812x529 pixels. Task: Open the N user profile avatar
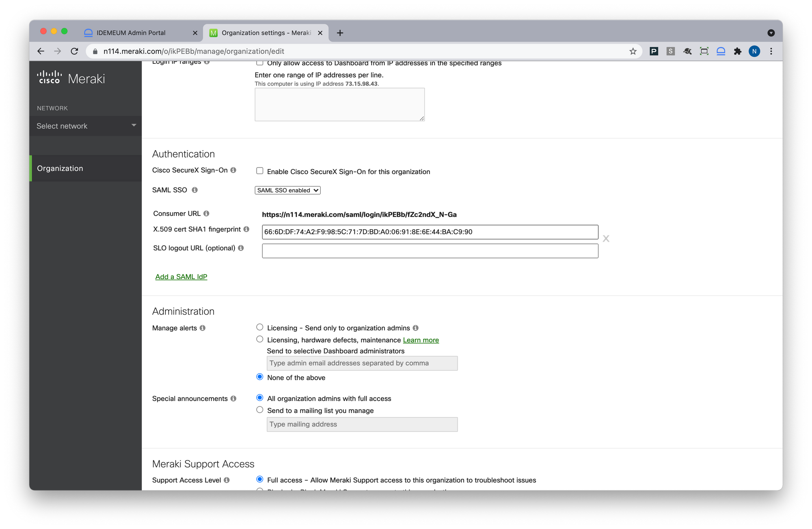click(x=754, y=51)
